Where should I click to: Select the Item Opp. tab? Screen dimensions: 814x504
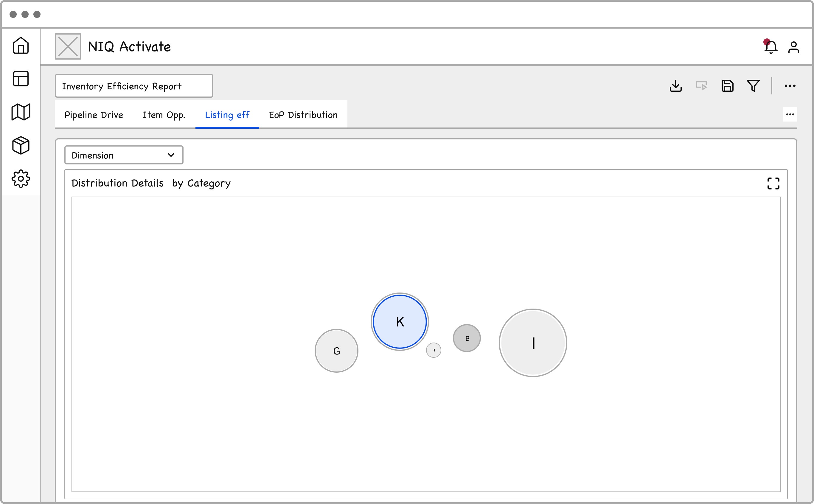(164, 115)
